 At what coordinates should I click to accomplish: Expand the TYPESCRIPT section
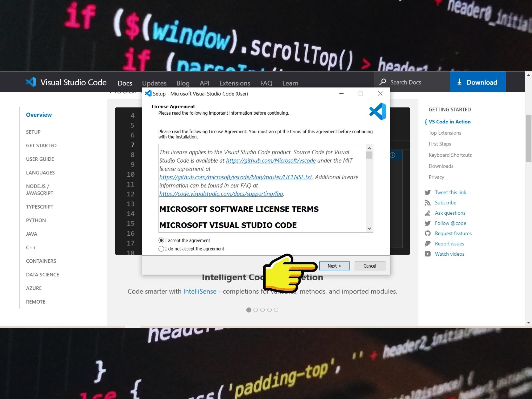(40, 207)
